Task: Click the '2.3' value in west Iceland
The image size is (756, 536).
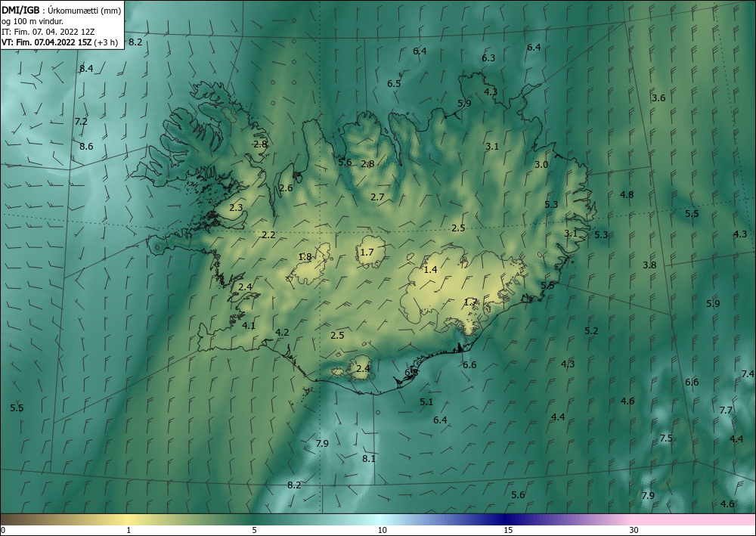Action: [236, 208]
